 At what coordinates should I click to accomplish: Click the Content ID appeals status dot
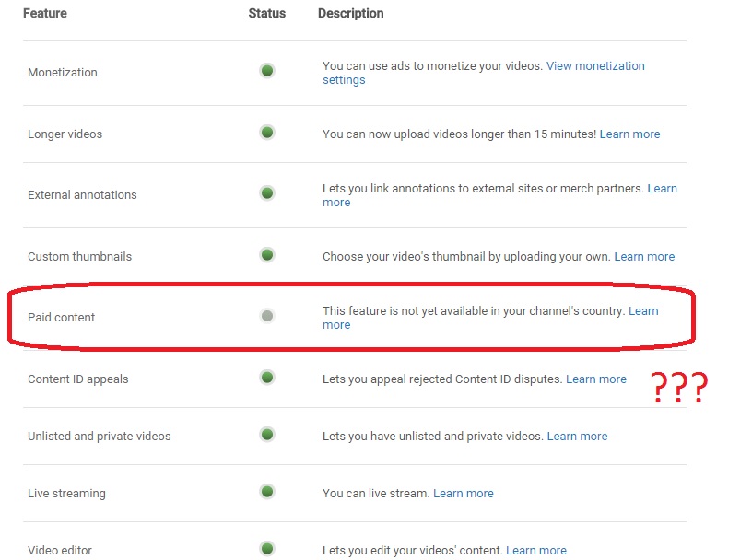tap(267, 378)
